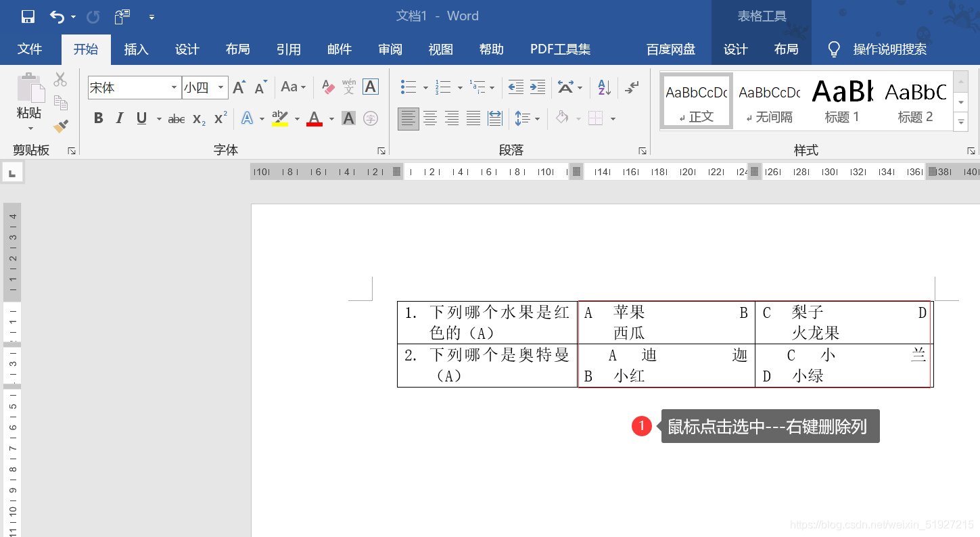Open the font color dropdown arrow
Image resolution: width=980 pixels, height=537 pixels.
coord(331,119)
